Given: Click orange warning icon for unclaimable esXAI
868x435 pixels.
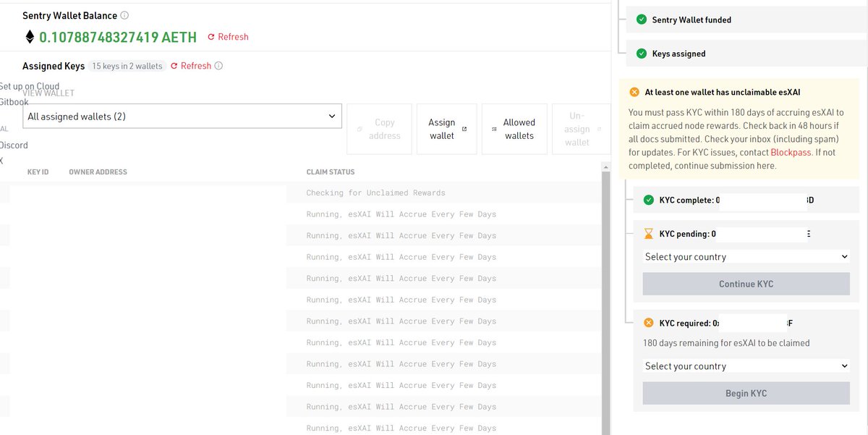Looking at the screenshot, I should 634,92.
